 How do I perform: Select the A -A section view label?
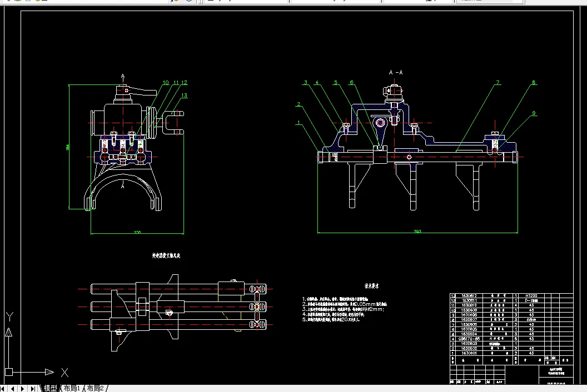396,72
